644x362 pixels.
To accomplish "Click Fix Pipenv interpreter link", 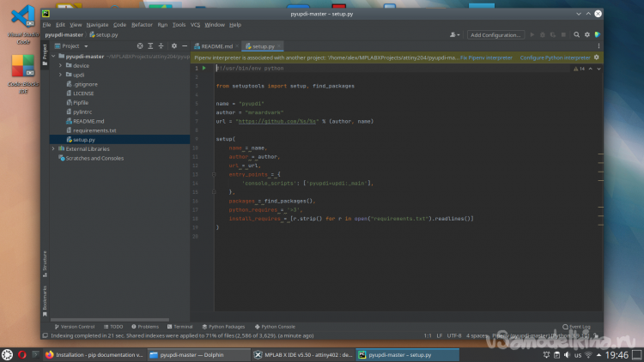I will (487, 57).
